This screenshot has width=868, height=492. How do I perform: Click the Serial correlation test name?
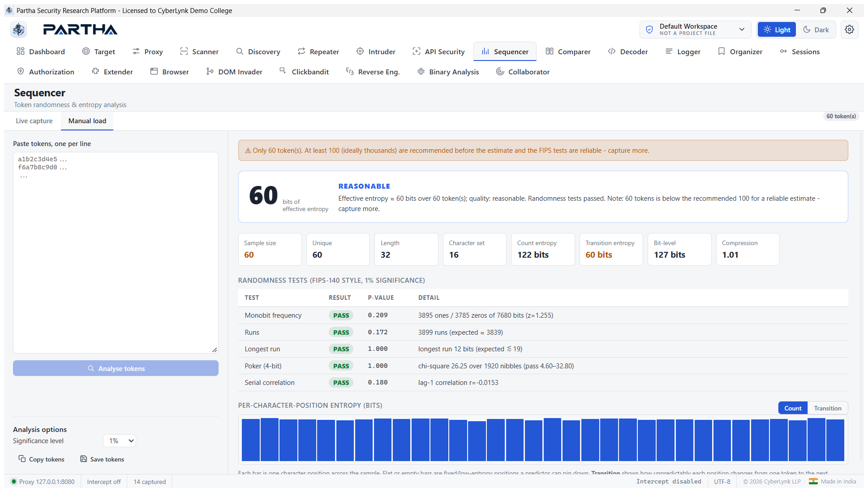click(x=270, y=383)
